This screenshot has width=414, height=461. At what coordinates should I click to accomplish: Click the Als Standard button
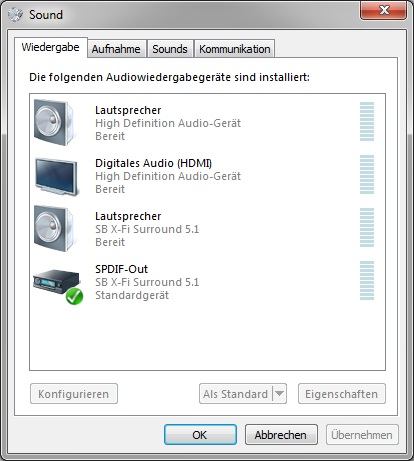click(236, 394)
